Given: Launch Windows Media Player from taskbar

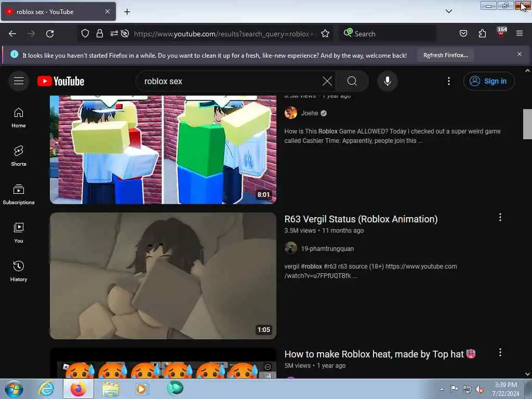Looking at the screenshot, I should point(141,389).
